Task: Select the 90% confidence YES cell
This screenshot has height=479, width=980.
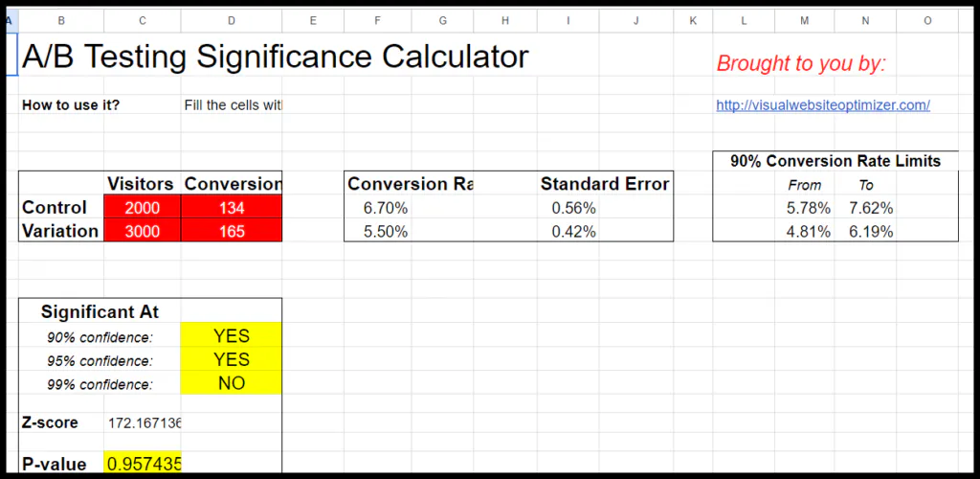Action: [x=231, y=336]
